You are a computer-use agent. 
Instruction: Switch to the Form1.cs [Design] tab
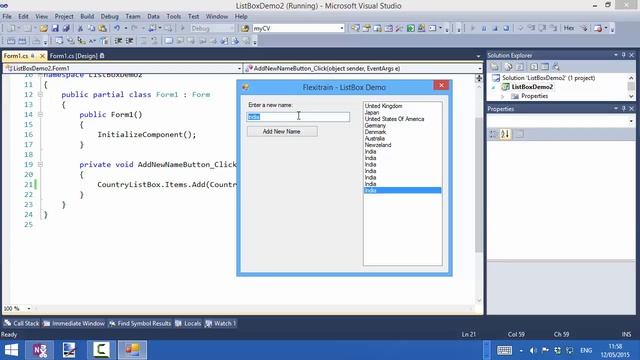pos(76,56)
